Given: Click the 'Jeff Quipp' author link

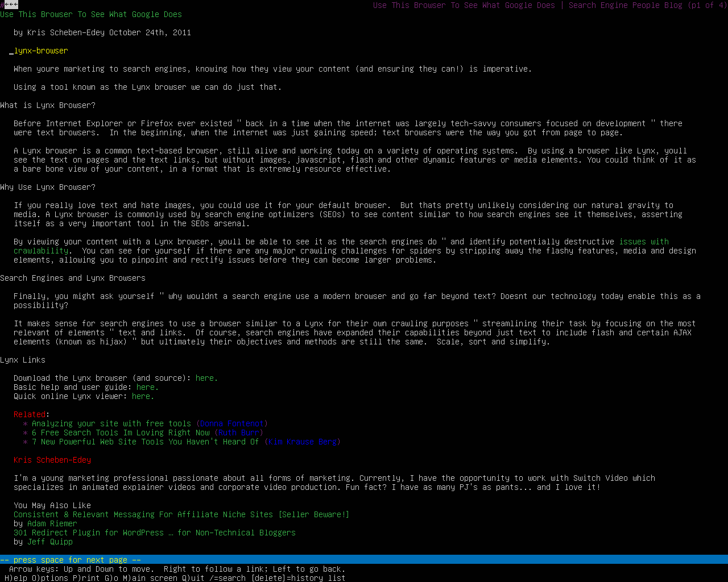Looking at the screenshot, I should 50,542.
